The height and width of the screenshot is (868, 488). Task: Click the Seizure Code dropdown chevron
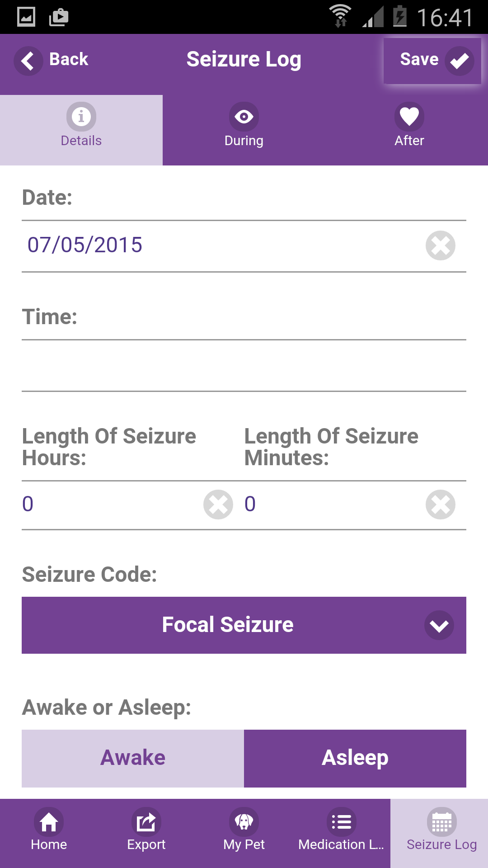click(439, 625)
